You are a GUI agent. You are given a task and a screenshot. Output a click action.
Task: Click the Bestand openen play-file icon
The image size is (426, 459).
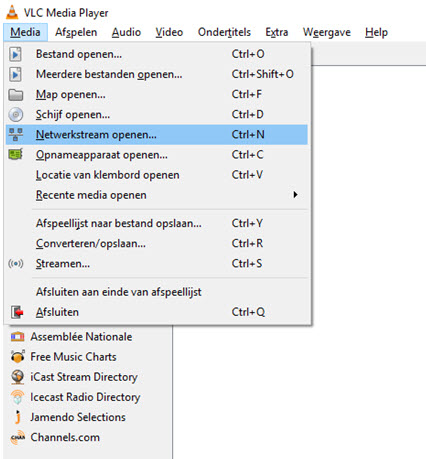(15, 54)
